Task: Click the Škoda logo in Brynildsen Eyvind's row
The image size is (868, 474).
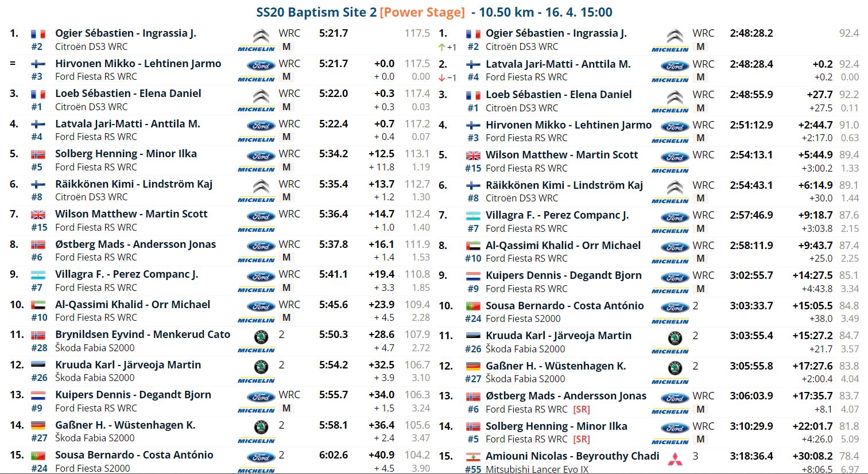Action: (261, 337)
